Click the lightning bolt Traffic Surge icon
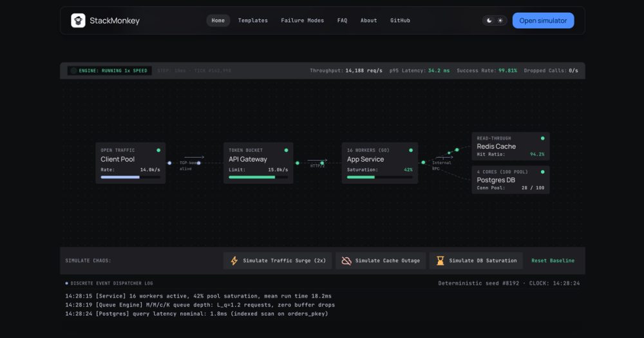644x338 pixels. pyautogui.click(x=234, y=261)
